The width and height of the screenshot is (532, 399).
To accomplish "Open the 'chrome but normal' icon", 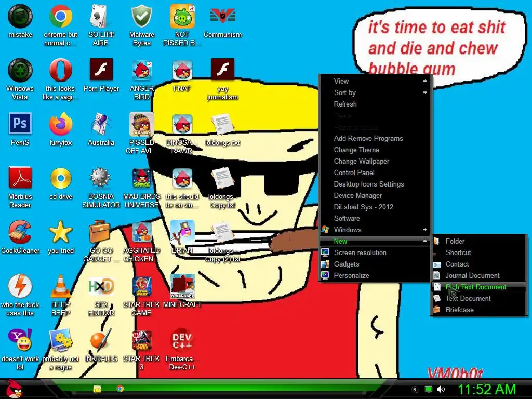I will coord(60,16).
